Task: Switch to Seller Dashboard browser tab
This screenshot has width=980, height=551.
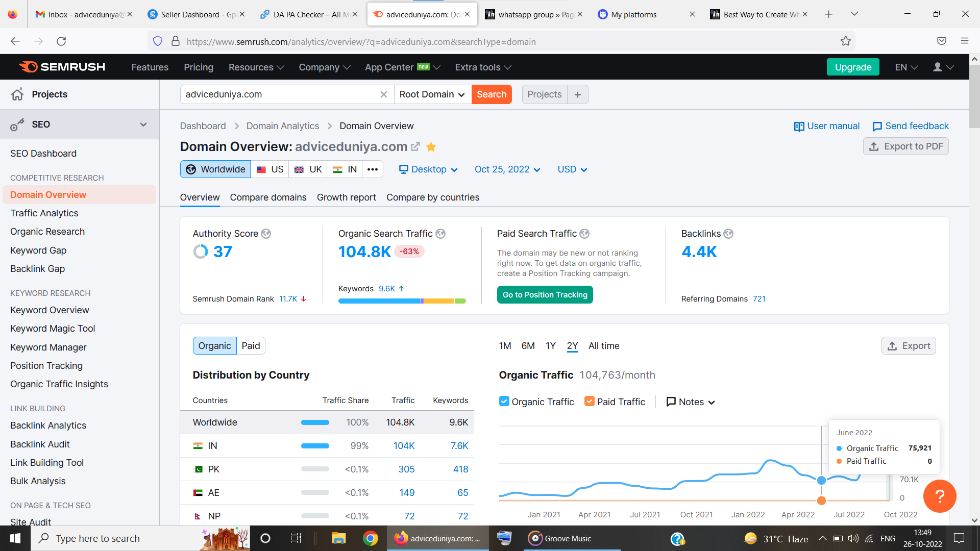Action: [195, 14]
